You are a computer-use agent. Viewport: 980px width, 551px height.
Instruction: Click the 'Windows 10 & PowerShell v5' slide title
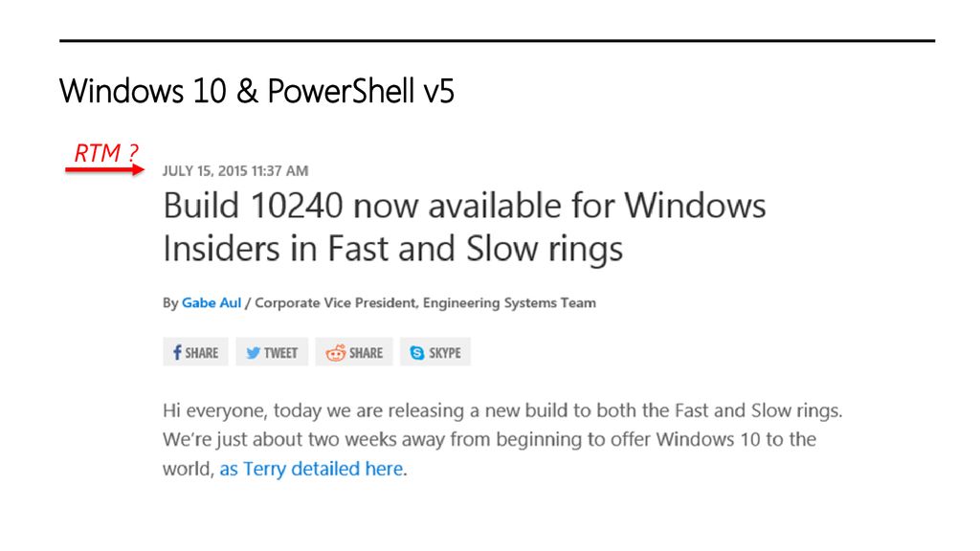tap(256, 91)
